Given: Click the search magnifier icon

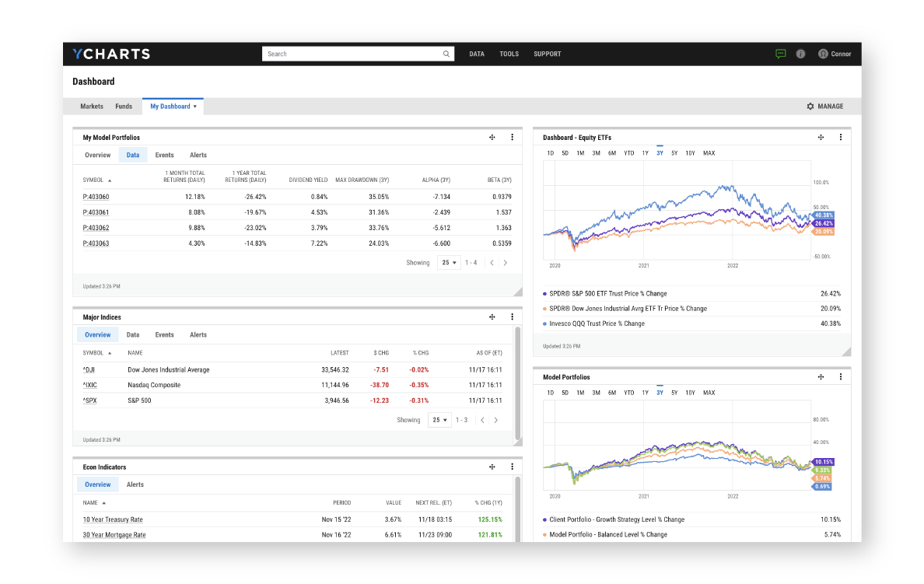Looking at the screenshot, I should coord(446,54).
